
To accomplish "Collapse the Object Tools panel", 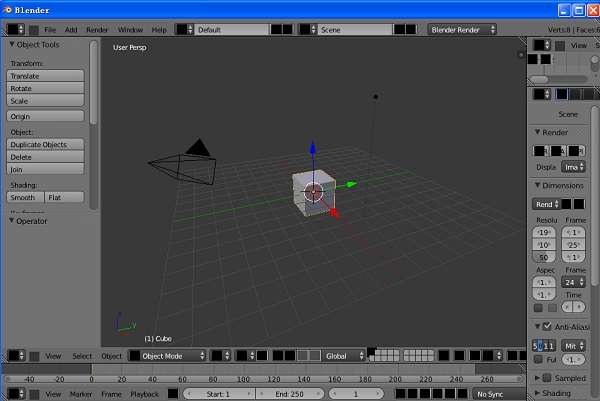I will [x=12, y=44].
